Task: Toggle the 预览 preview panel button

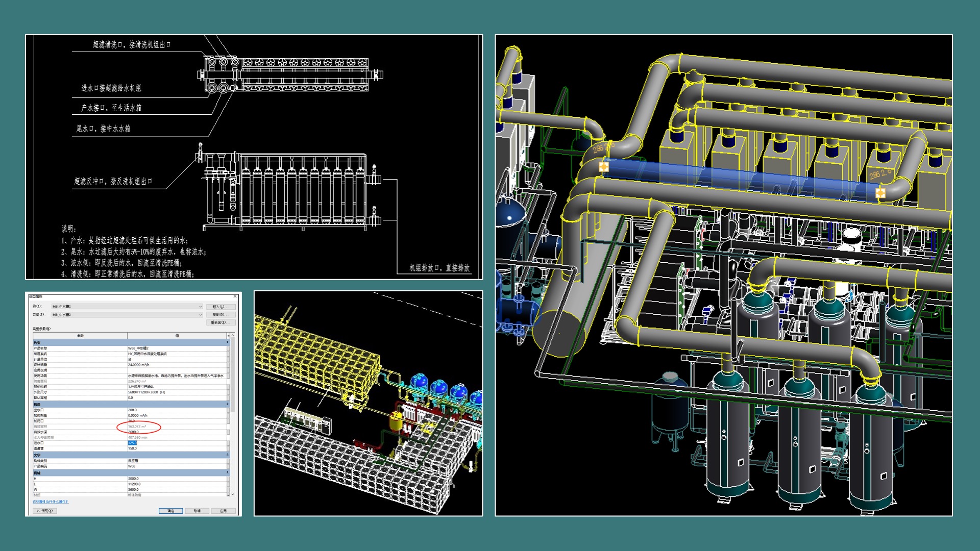Action: pos(44,511)
